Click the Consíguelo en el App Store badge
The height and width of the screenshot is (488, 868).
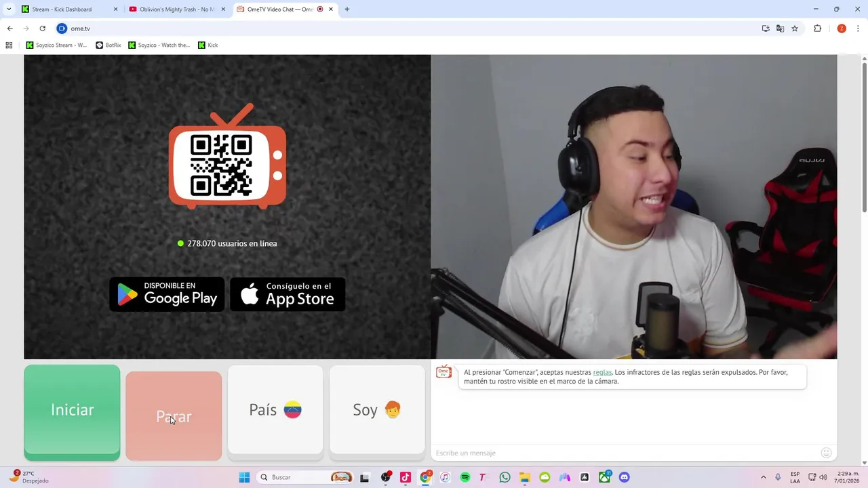coord(288,294)
